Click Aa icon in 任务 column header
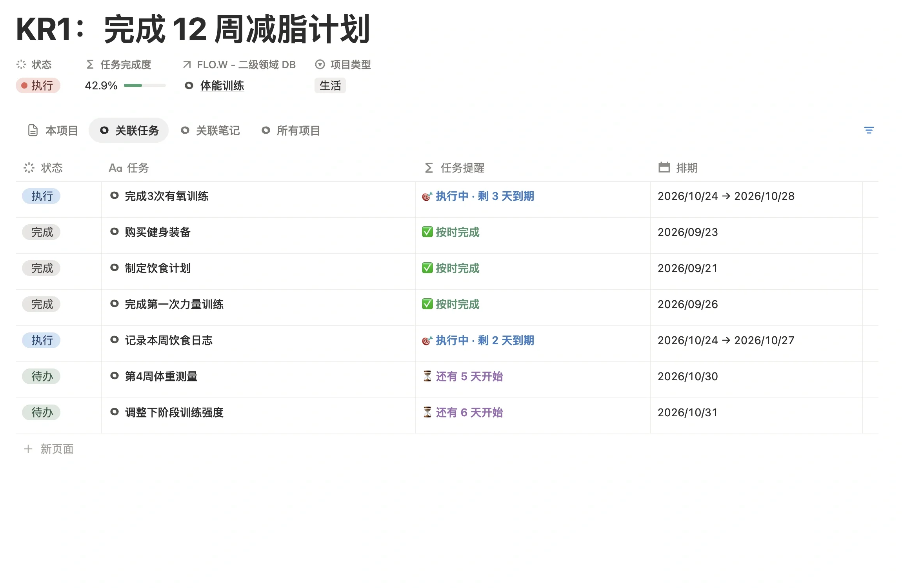This screenshot has height=588, width=902. click(115, 168)
